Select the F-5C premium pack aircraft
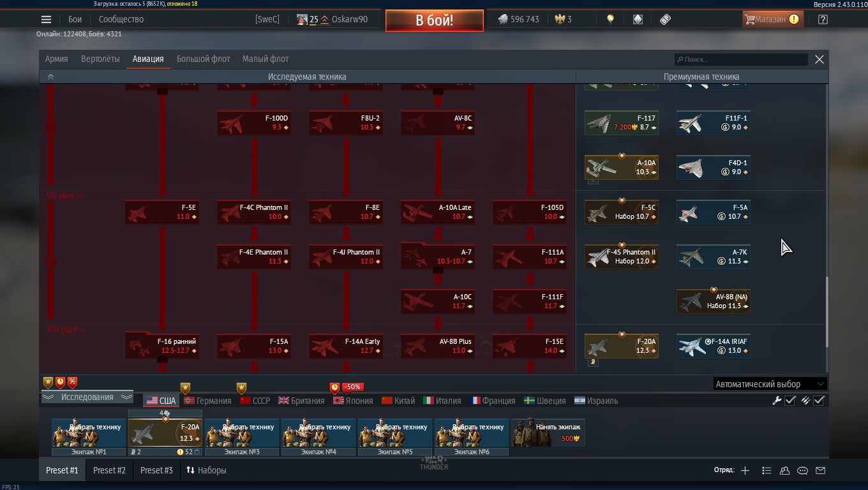The height and width of the screenshot is (490, 868). coord(622,212)
